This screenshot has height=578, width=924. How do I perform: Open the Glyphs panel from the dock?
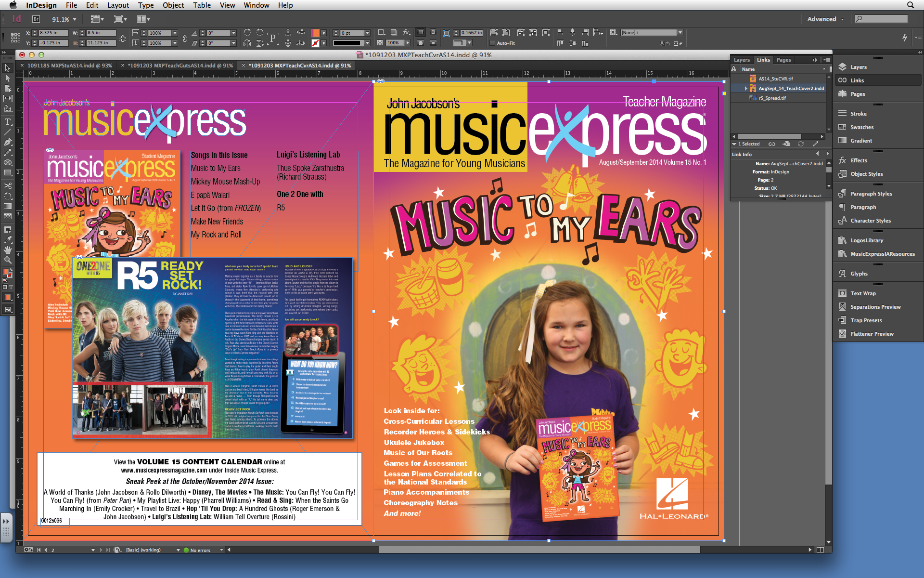pos(859,274)
